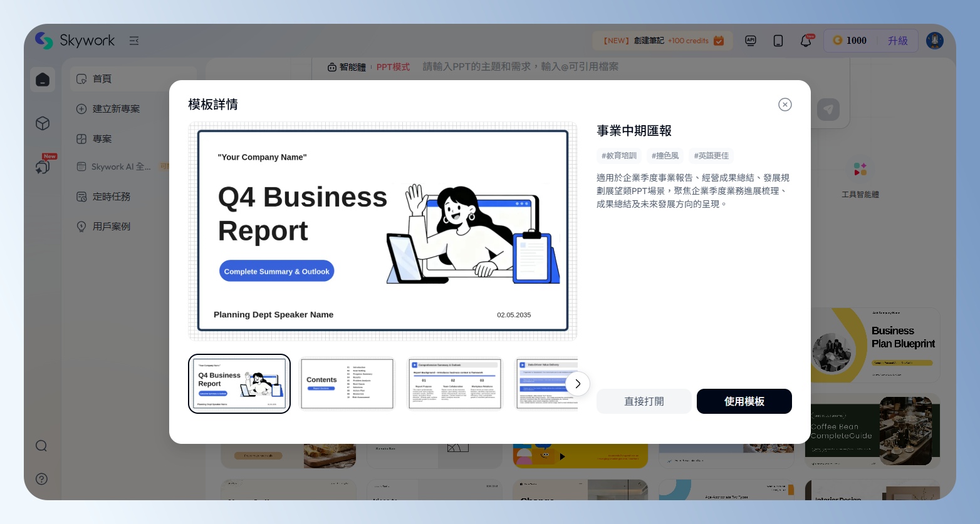Click the user avatar in top right

point(934,41)
